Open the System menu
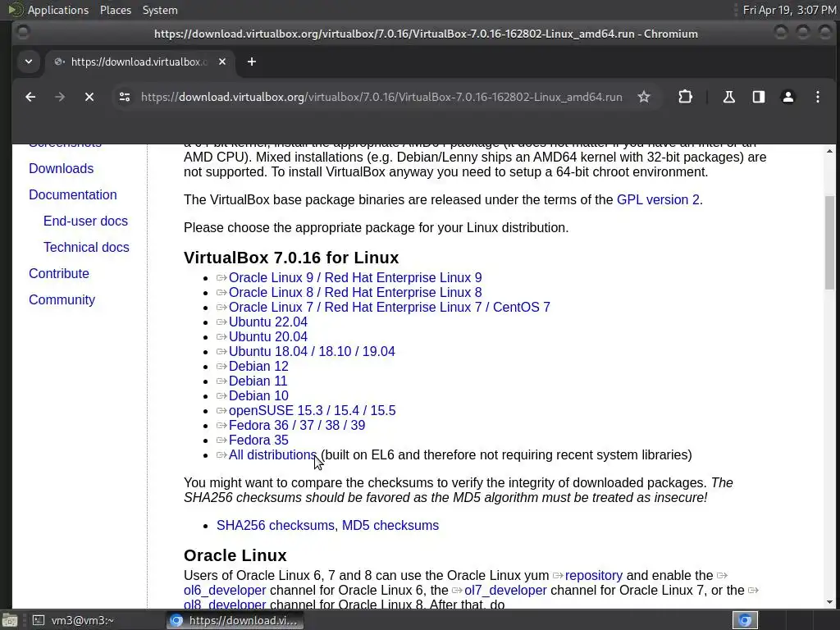The image size is (840, 630). 160,10
